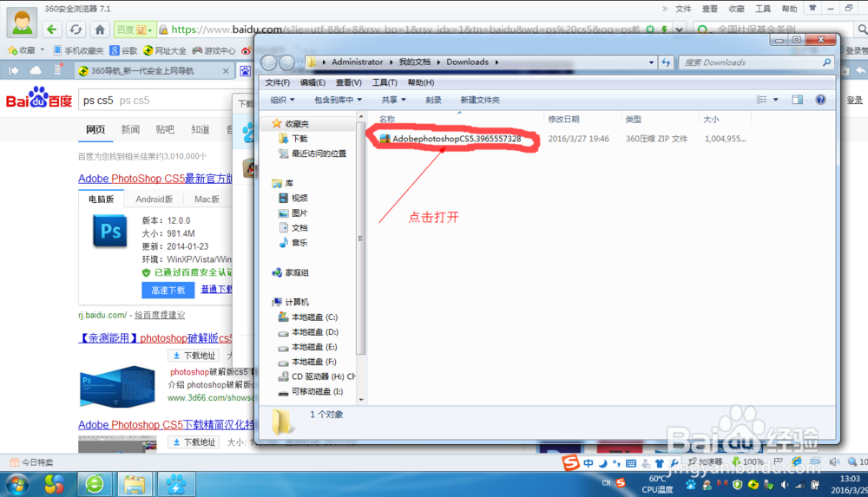Screen dimensions: 868x497
Task: Open the 收藏 favorites star in bookmarks bar
Action: click(22, 50)
